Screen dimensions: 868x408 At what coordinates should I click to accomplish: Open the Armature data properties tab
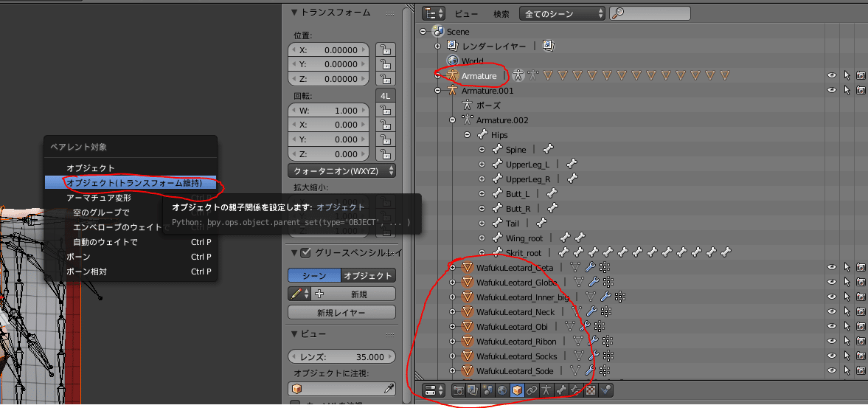click(546, 390)
